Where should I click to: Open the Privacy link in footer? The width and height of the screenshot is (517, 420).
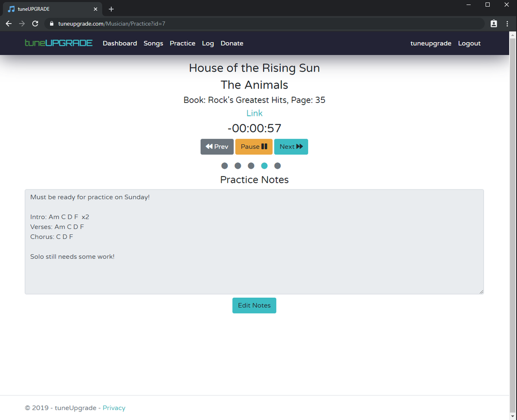[x=114, y=408]
